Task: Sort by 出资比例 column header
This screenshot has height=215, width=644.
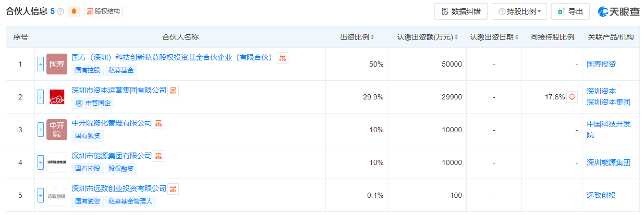Action: (x=357, y=37)
